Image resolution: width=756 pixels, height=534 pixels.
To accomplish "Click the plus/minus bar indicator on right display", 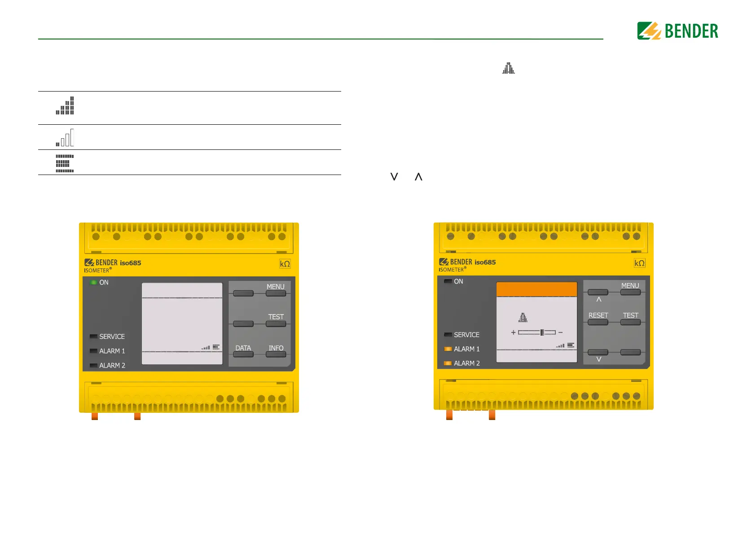I will [x=537, y=333].
